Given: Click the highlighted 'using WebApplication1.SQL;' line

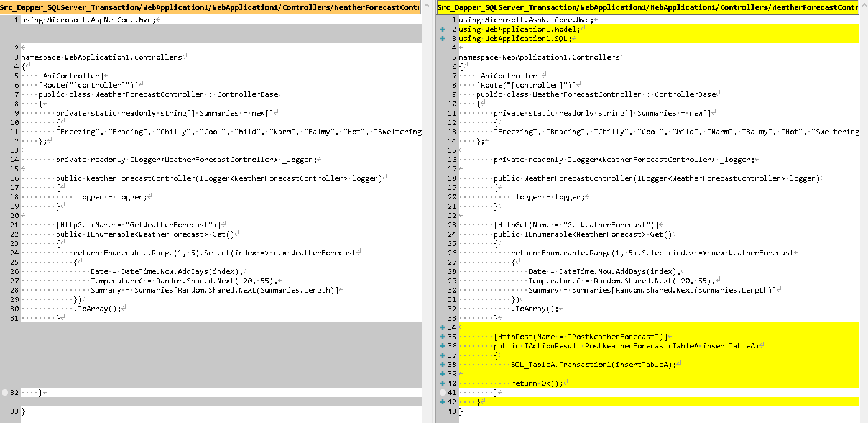Looking at the screenshot, I should coord(515,39).
